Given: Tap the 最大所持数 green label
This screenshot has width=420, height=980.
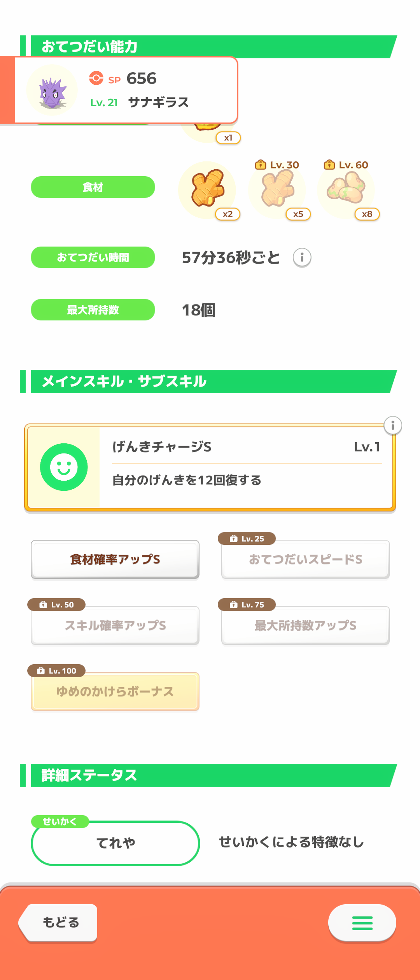Looking at the screenshot, I should (x=93, y=310).
